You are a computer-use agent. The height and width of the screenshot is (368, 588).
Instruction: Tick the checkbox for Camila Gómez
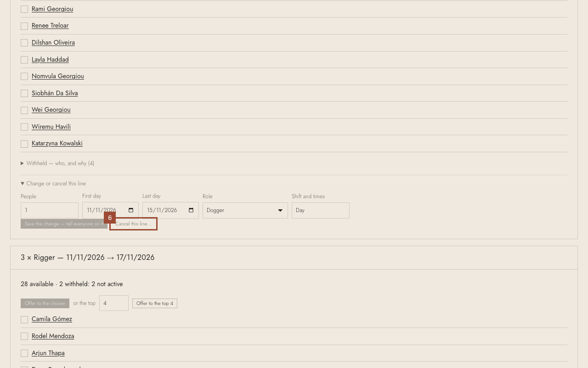point(24,320)
